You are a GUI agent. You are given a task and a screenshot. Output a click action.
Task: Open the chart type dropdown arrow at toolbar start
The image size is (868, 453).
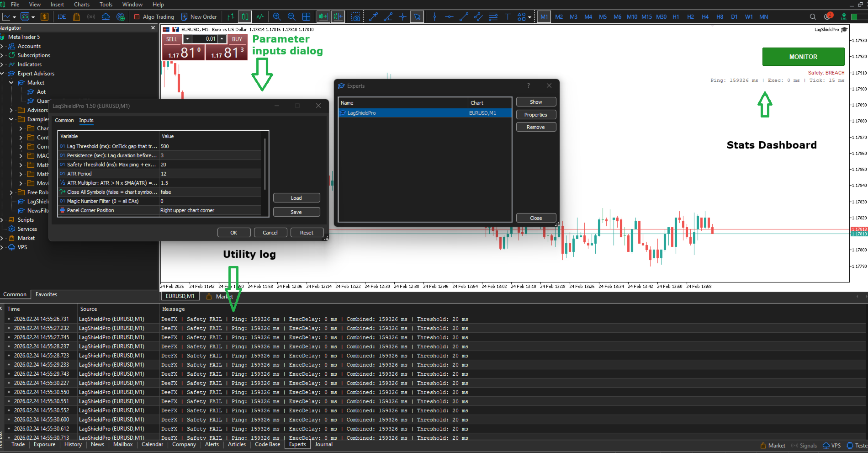click(15, 17)
